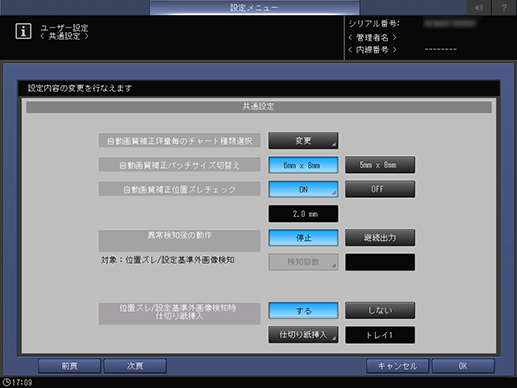Screen dimensions: 517x388
Task: Select しない for separator paper insertion
Action: click(x=380, y=310)
